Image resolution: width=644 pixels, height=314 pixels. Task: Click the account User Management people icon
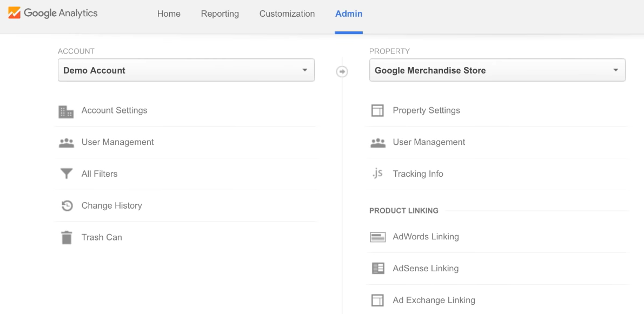(67, 143)
